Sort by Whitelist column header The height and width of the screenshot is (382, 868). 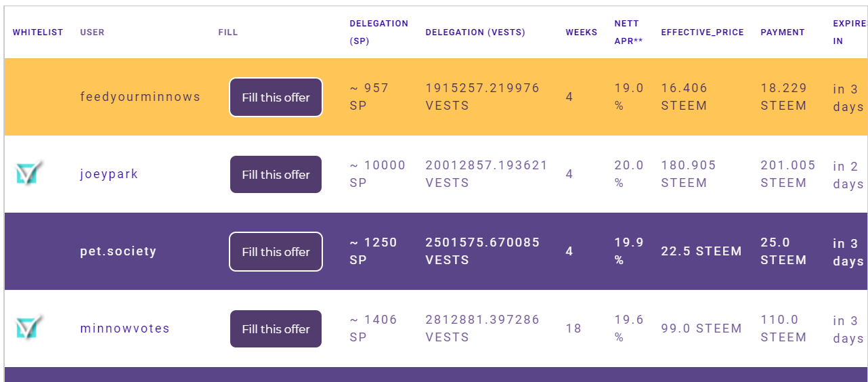(x=38, y=33)
